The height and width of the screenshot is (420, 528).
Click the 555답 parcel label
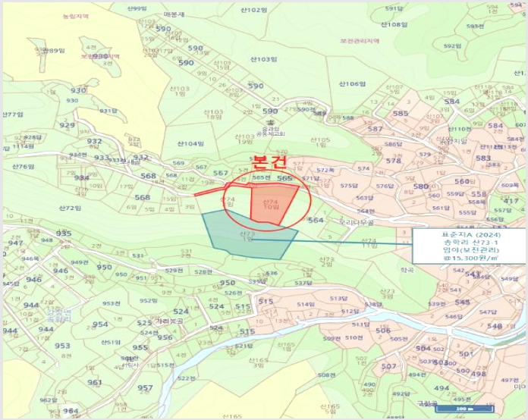(467, 212)
